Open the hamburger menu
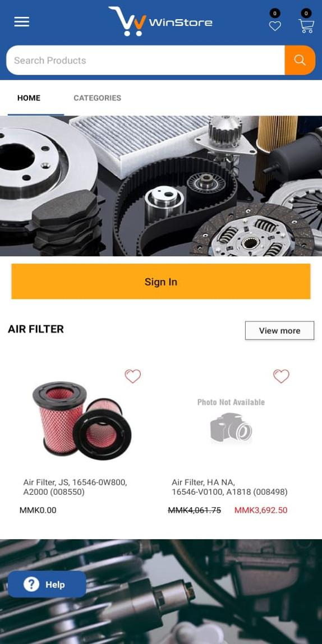Screen dimensions: 322x644 point(22,22)
